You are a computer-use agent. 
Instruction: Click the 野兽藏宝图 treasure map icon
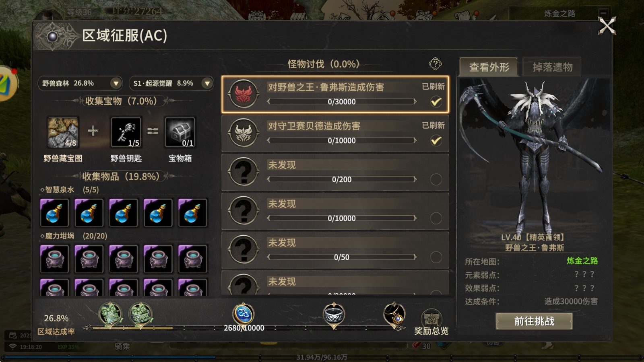[x=63, y=132]
